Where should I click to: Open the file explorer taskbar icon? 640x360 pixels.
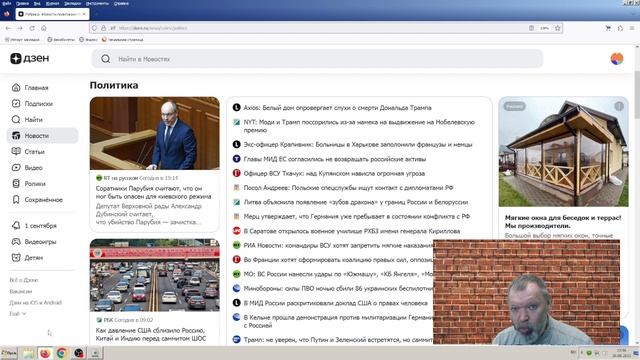(x=28, y=353)
